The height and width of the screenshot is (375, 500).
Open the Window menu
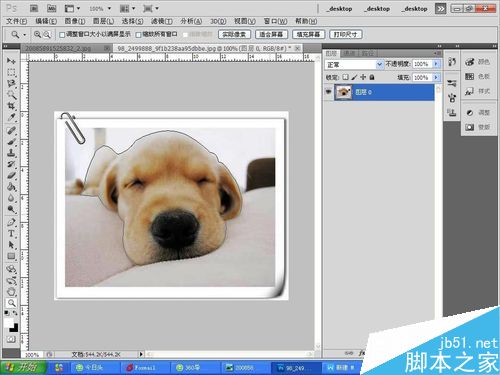(x=276, y=21)
